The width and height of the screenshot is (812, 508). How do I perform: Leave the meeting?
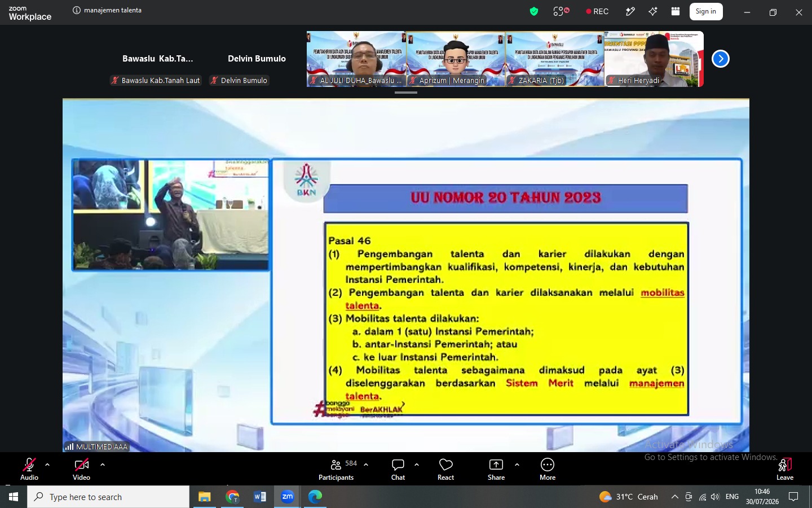pyautogui.click(x=785, y=469)
